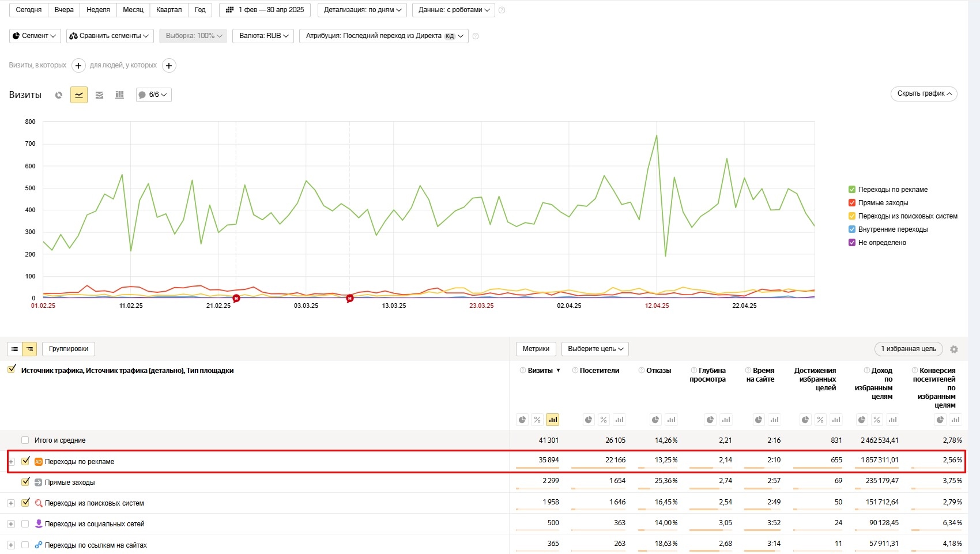This screenshot has height=554, width=980.
Task: Select the stacked area chart icon
Action: click(99, 95)
